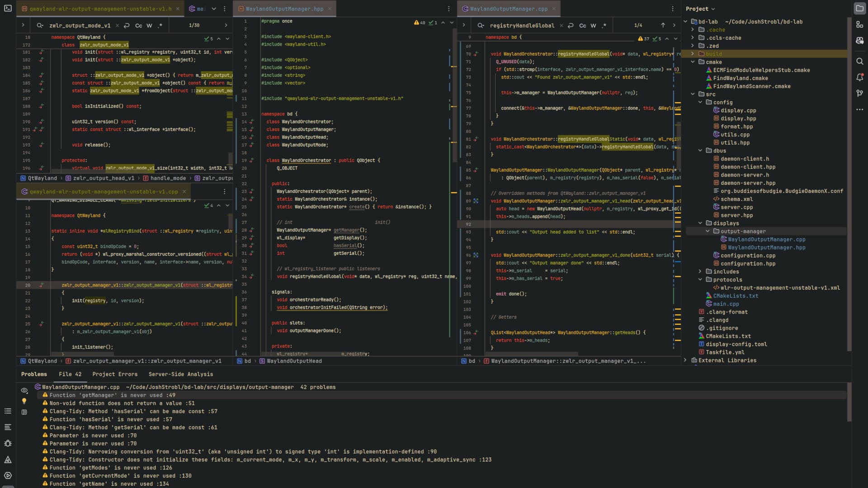Image resolution: width=868 pixels, height=488 pixels.
Task: Open notifications with the bell icon
Action: (x=860, y=78)
